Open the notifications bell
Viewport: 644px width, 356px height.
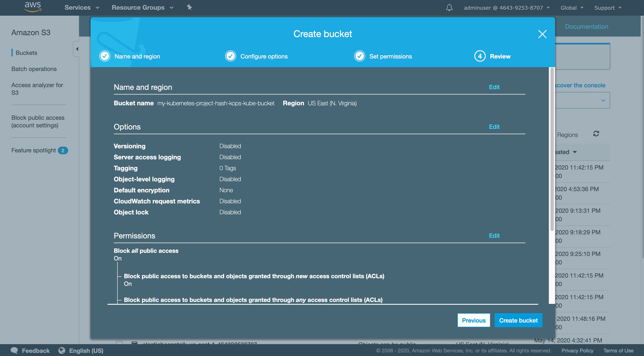449,7
